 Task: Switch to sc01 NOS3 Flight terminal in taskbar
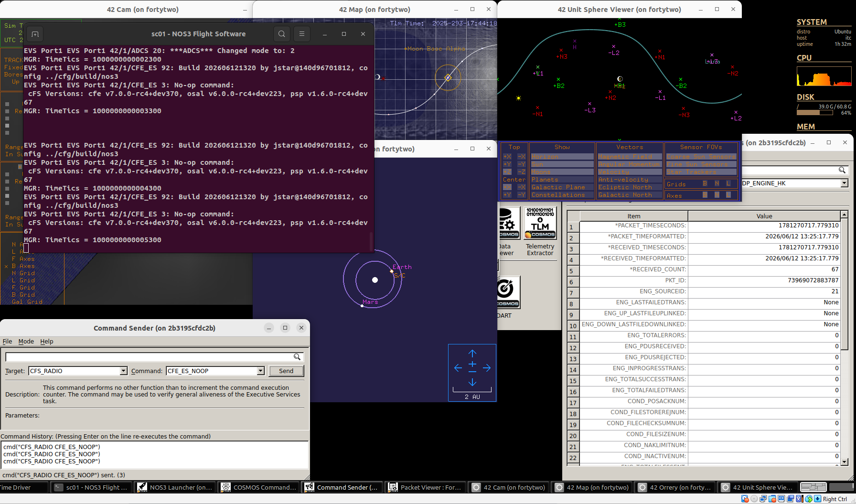91,487
